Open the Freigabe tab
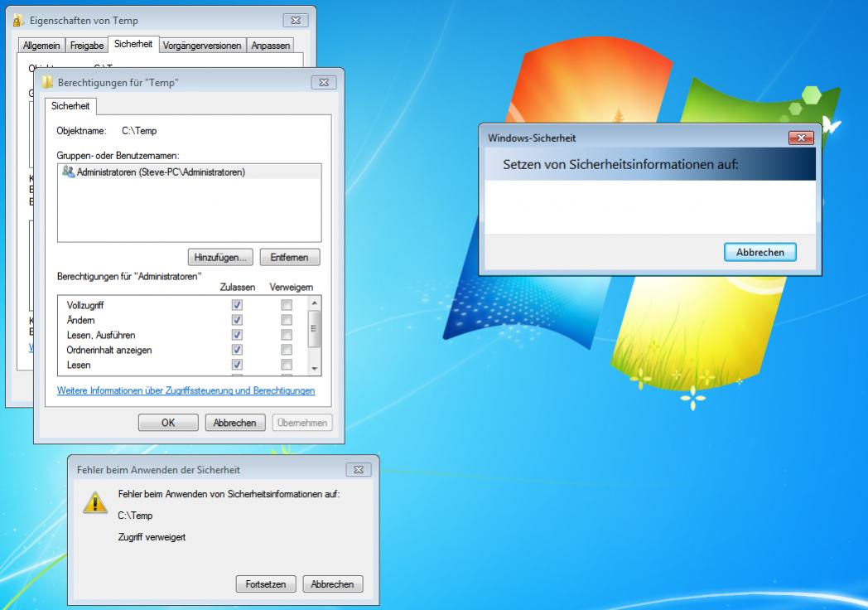This screenshot has width=868, height=610. pyautogui.click(x=87, y=46)
